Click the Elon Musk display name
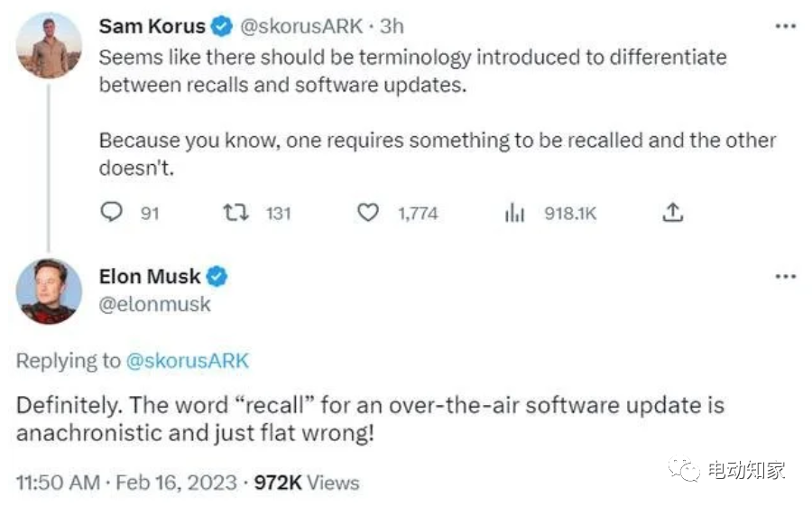The width and height of the screenshot is (812, 506). [x=150, y=276]
